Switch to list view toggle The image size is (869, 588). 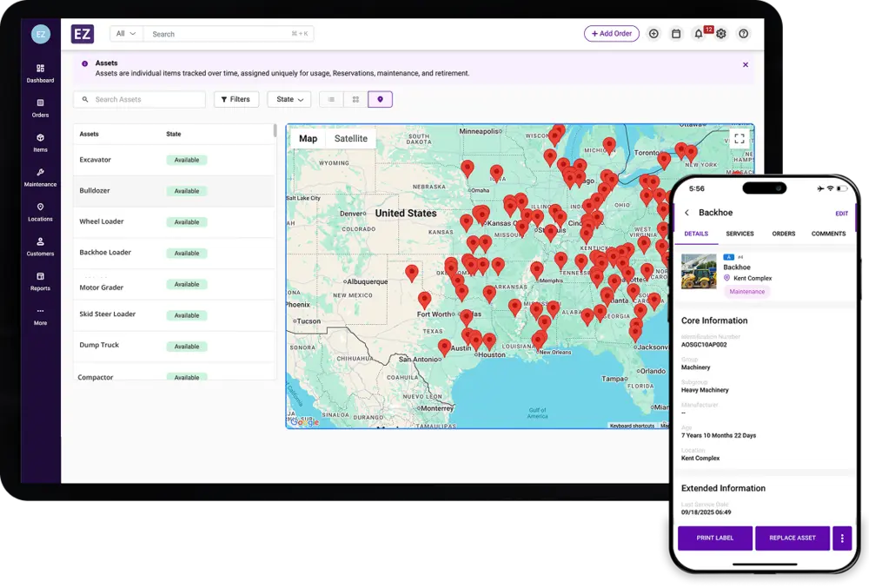tap(331, 100)
